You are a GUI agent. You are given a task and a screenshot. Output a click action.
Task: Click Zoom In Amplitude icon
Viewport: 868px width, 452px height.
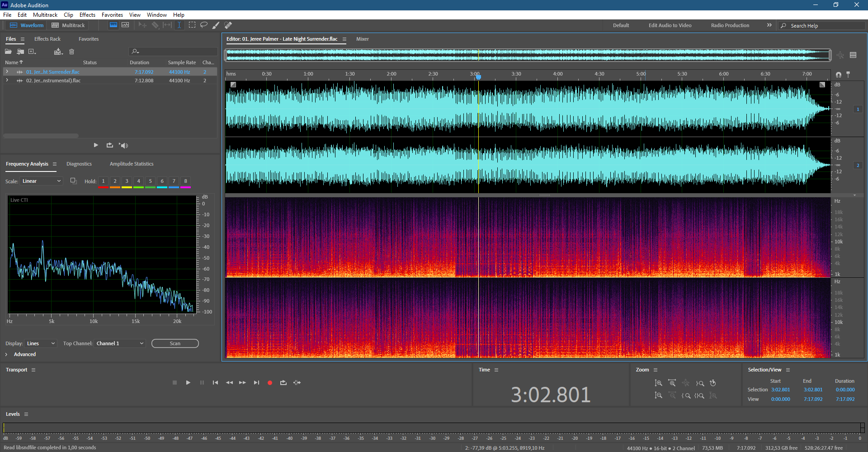click(659, 383)
